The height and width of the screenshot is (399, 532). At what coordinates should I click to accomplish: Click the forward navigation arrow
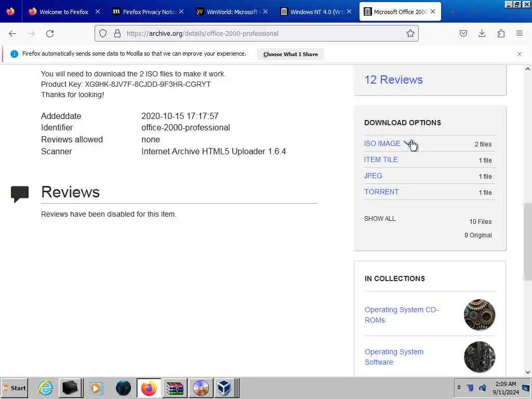(x=31, y=34)
